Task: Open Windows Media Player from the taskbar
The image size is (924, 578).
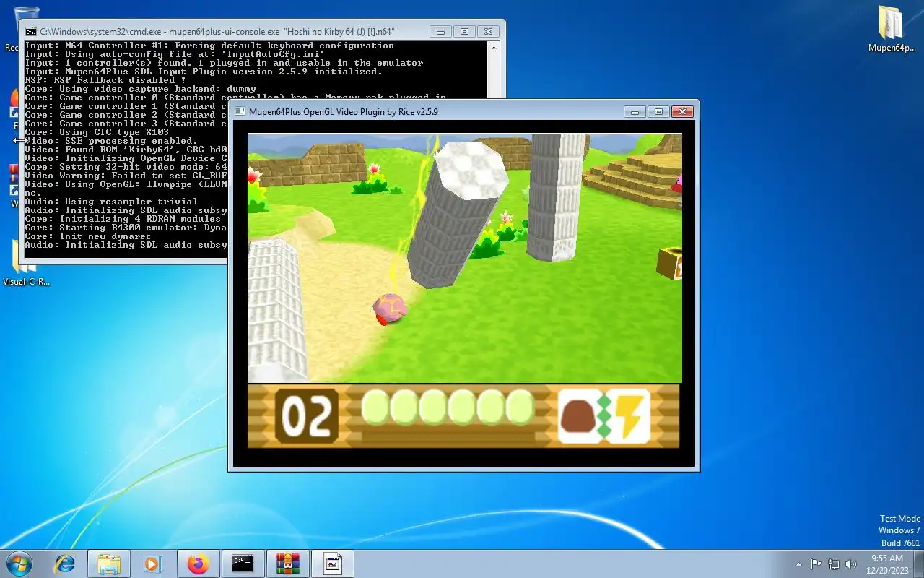Action: coord(152,564)
